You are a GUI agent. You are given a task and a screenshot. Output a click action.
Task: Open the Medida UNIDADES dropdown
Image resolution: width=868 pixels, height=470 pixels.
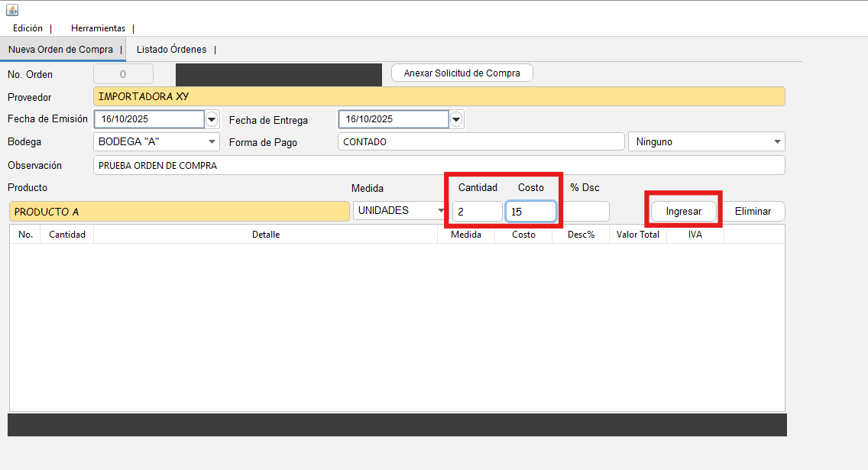point(441,211)
